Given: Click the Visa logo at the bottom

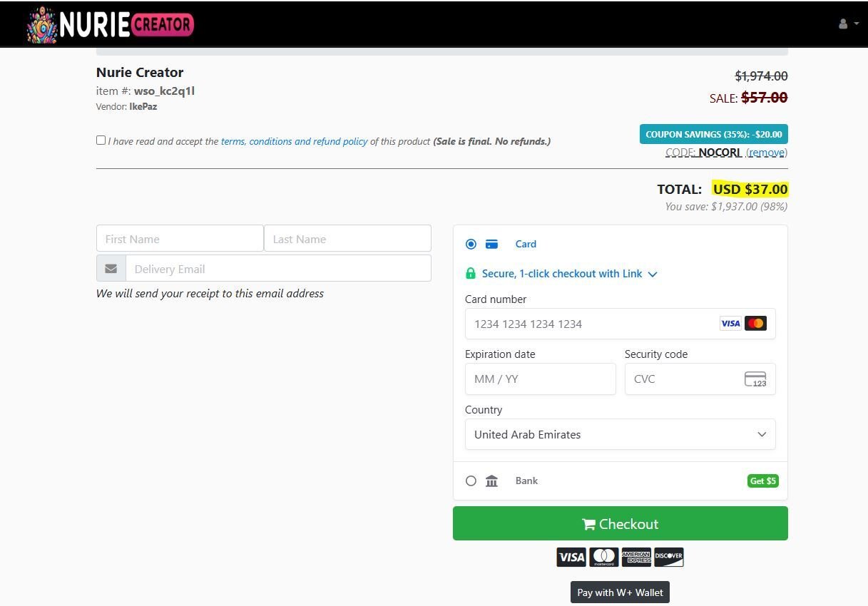Looking at the screenshot, I should pos(571,557).
